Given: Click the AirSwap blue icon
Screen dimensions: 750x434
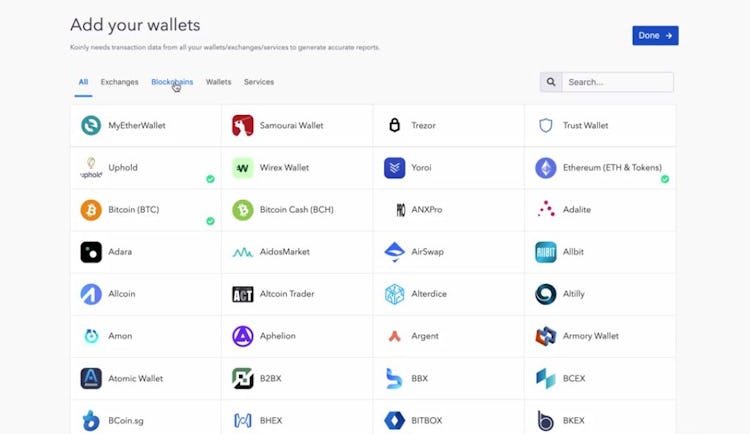Looking at the screenshot, I should [394, 252].
